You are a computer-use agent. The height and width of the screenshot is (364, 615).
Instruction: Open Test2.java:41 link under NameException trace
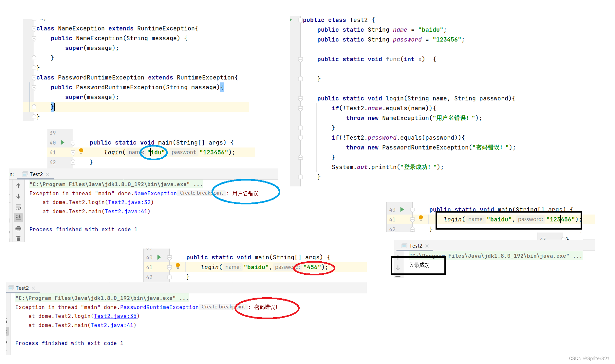126,212
